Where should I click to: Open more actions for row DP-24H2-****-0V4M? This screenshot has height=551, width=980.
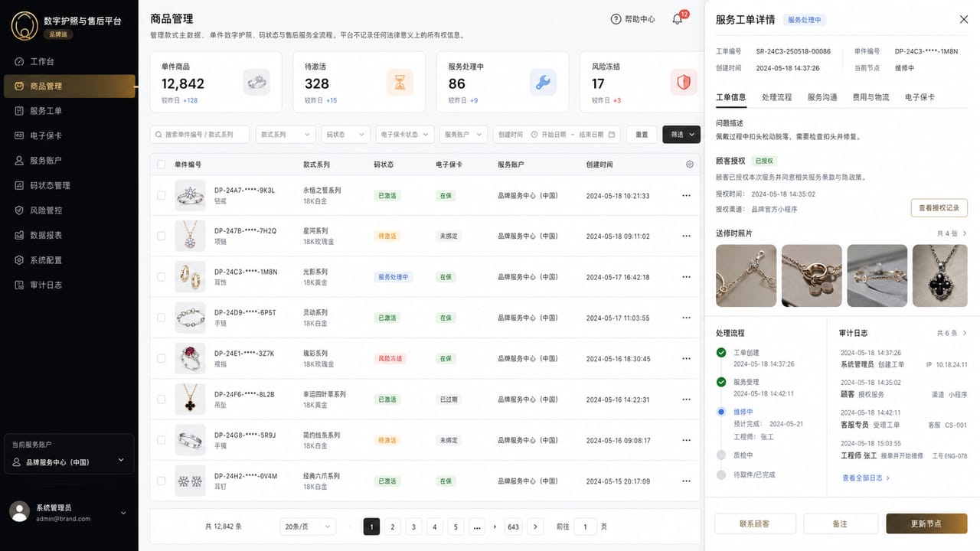coord(686,481)
